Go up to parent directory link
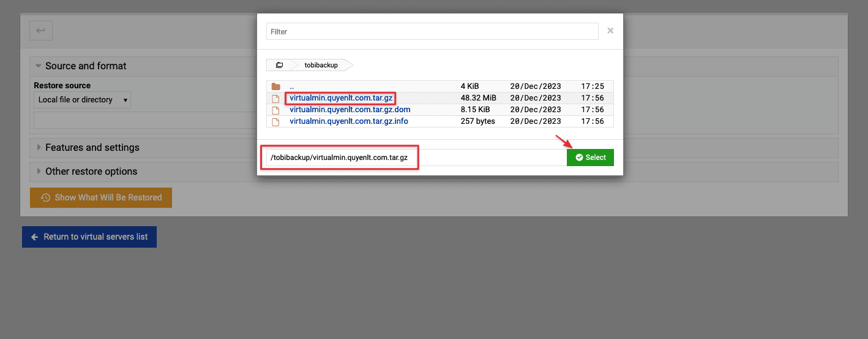The width and height of the screenshot is (868, 339). [292, 86]
